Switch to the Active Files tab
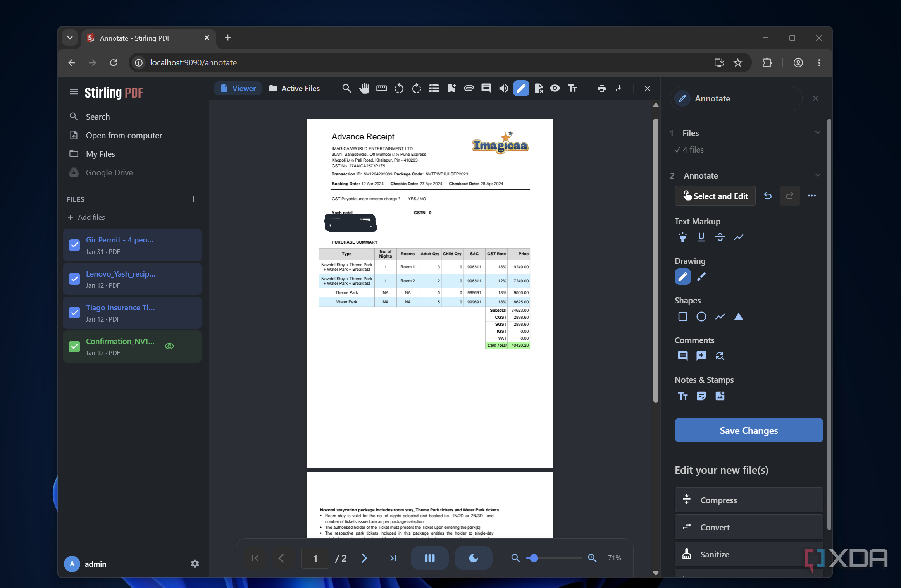Viewport: 901px width, 588px height. [x=295, y=88]
